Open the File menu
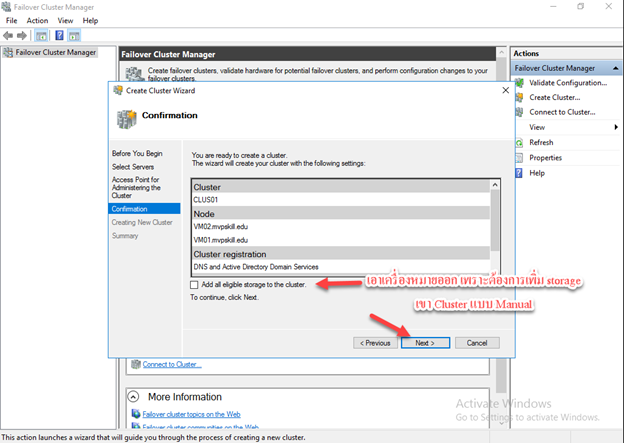This screenshot has width=624, height=443. click(x=12, y=21)
